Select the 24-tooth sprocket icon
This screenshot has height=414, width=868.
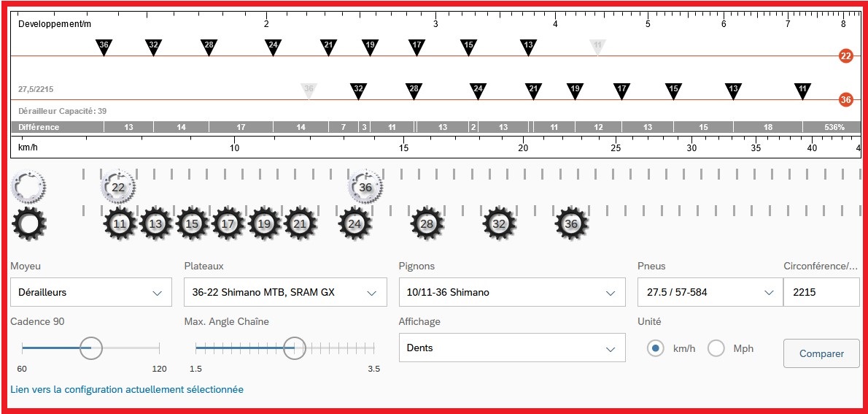point(355,224)
